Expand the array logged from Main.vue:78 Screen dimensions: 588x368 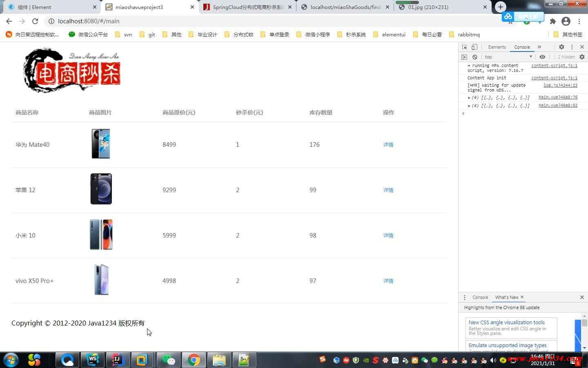469,97
